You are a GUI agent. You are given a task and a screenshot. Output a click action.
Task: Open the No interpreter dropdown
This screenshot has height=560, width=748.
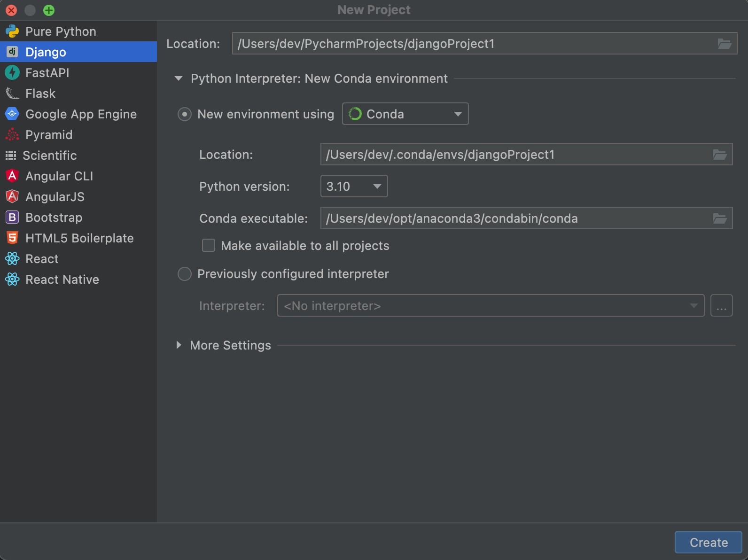click(x=491, y=305)
